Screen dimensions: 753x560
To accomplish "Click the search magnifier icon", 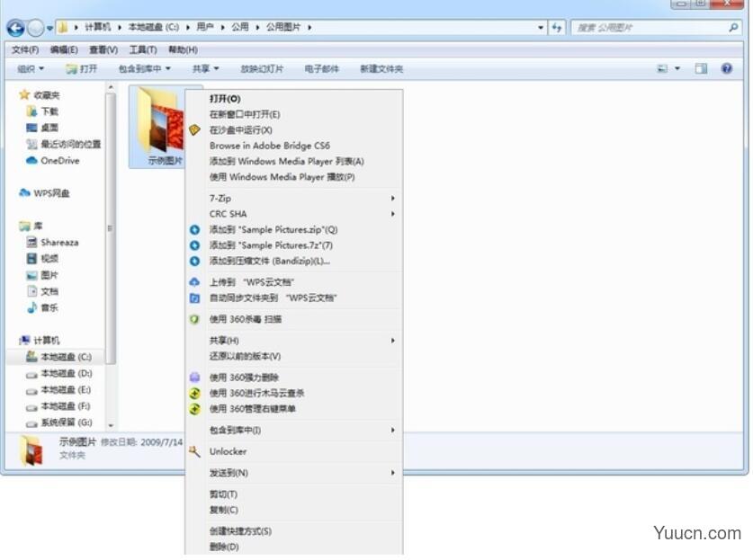I will point(733,28).
